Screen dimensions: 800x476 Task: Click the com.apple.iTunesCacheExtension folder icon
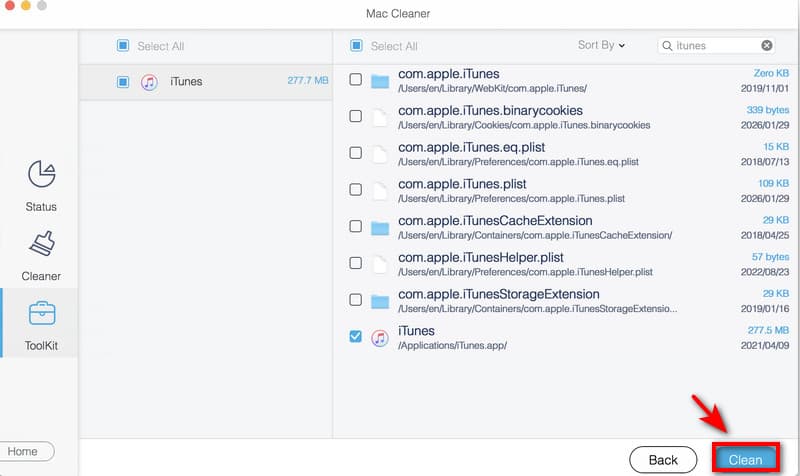point(379,228)
